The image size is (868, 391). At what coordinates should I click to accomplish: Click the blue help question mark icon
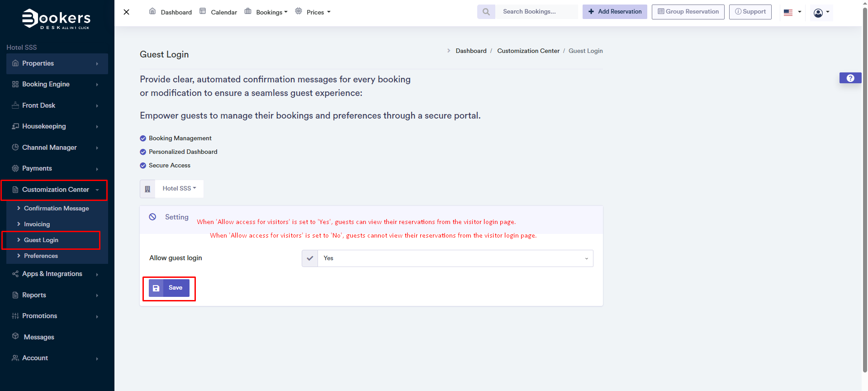[850, 78]
